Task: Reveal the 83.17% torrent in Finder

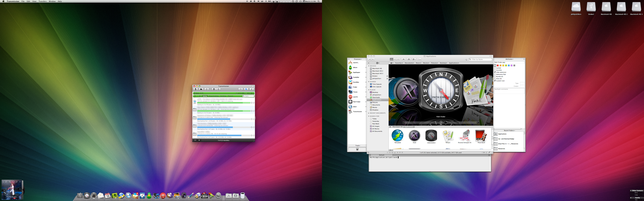Action: tap(253, 135)
